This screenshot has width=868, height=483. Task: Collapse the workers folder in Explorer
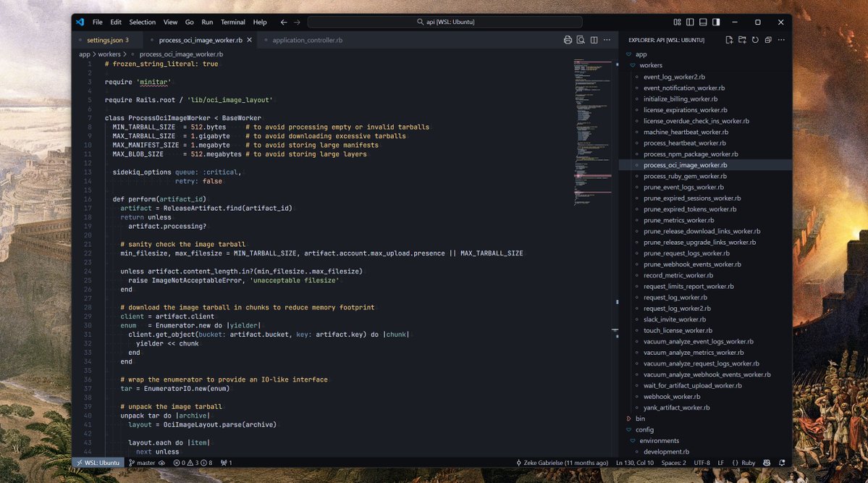coord(650,65)
